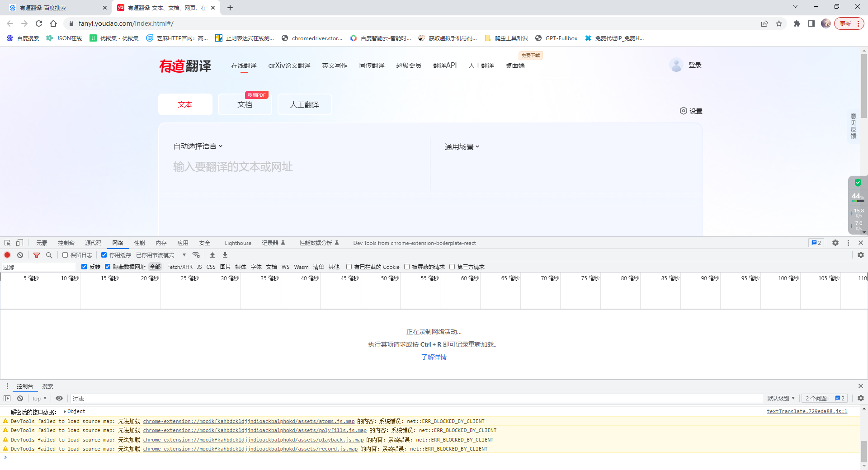Open the console top context dropdown
This screenshot has width=868, height=470.
(x=39, y=399)
